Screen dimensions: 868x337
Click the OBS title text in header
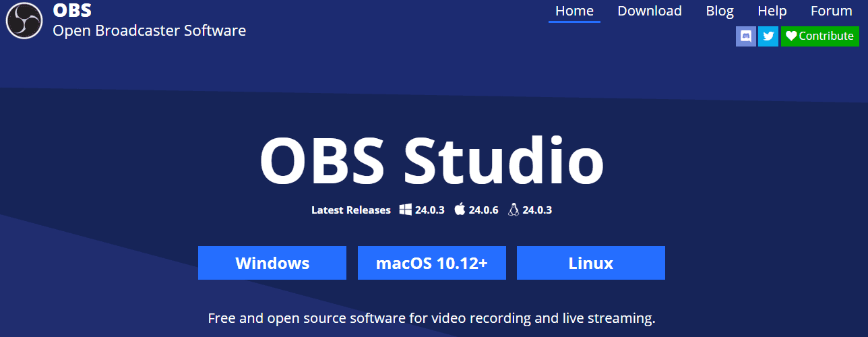click(72, 11)
